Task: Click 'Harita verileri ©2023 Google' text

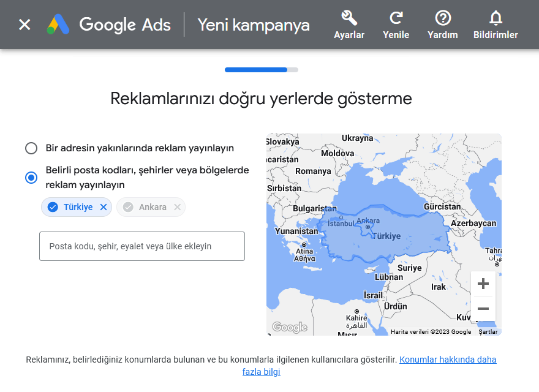Action: coord(431,332)
